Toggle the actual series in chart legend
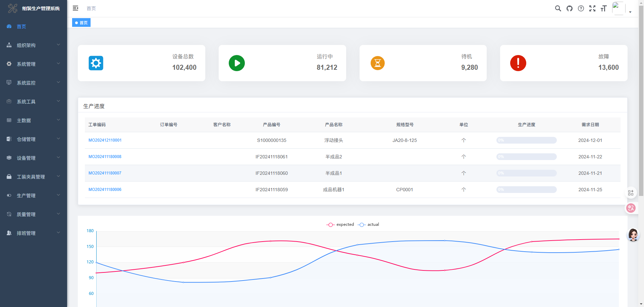 click(x=369, y=224)
